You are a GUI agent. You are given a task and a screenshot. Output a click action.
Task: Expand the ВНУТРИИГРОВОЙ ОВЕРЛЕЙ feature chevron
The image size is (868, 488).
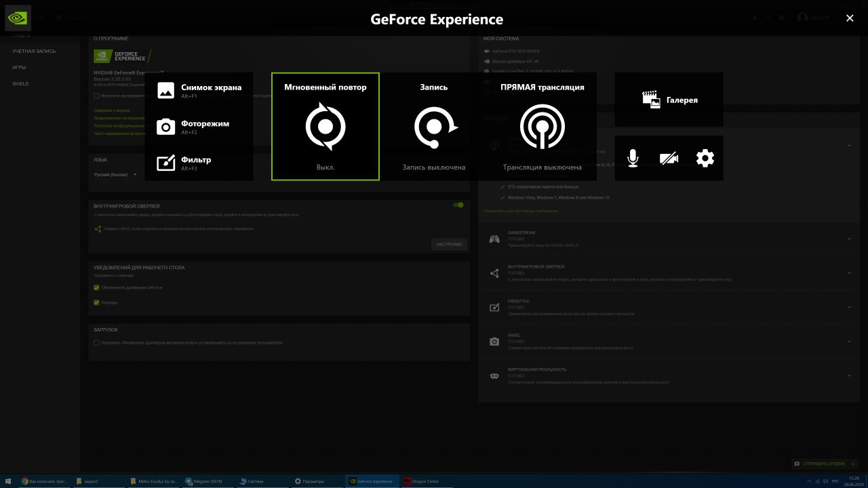click(x=849, y=273)
